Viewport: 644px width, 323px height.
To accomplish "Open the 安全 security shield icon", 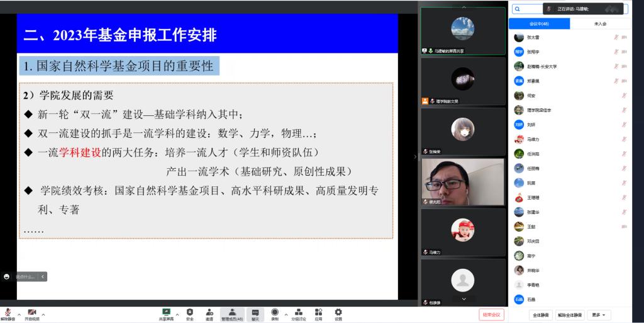I will point(189,312).
